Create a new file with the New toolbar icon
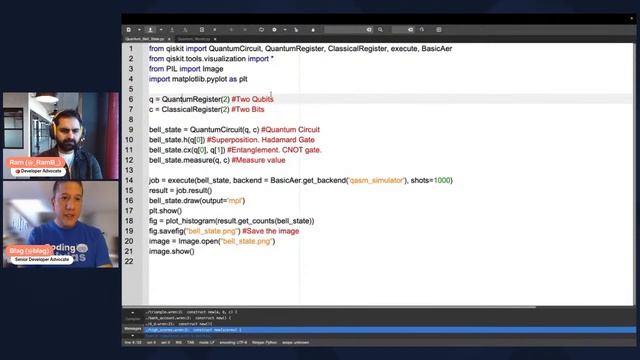 click(129, 30)
